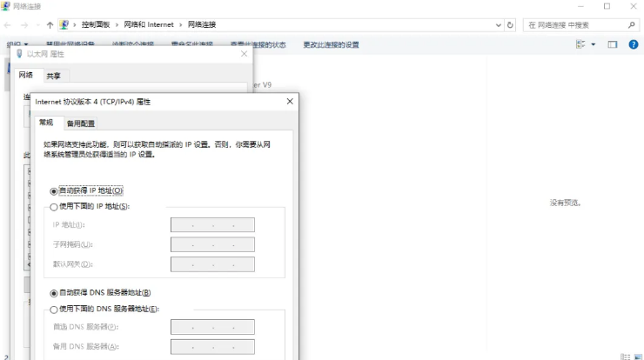Click the Up folder arrow in address bar
The height and width of the screenshot is (360, 644).
50,25
